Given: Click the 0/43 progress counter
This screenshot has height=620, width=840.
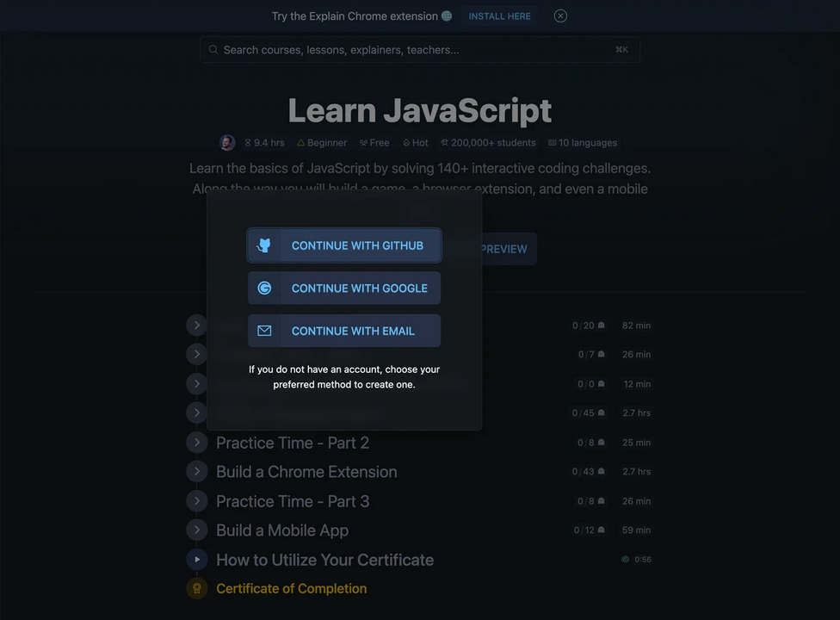Looking at the screenshot, I should coord(588,472).
